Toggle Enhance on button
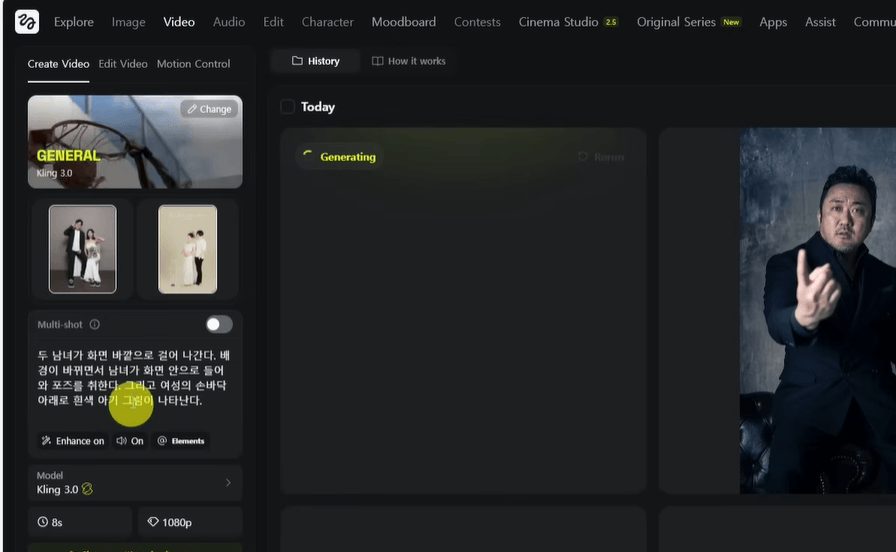Viewport: 896px width, 552px height. click(73, 441)
